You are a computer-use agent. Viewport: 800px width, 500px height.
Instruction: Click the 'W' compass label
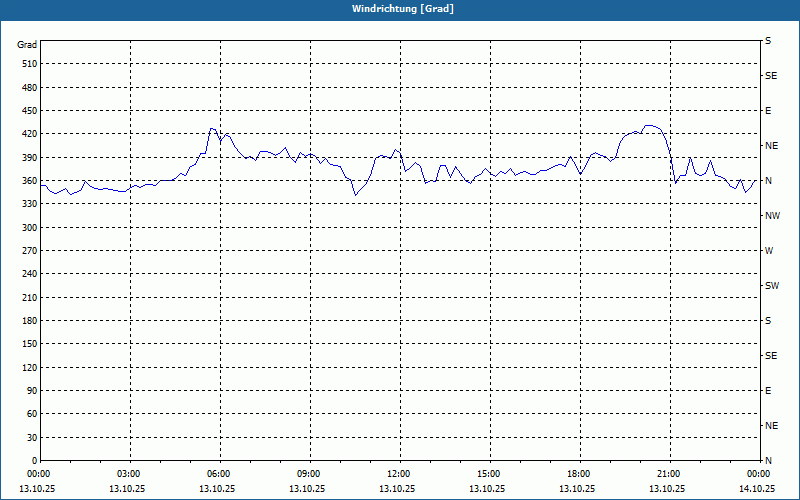pyautogui.click(x=769, y=251)
